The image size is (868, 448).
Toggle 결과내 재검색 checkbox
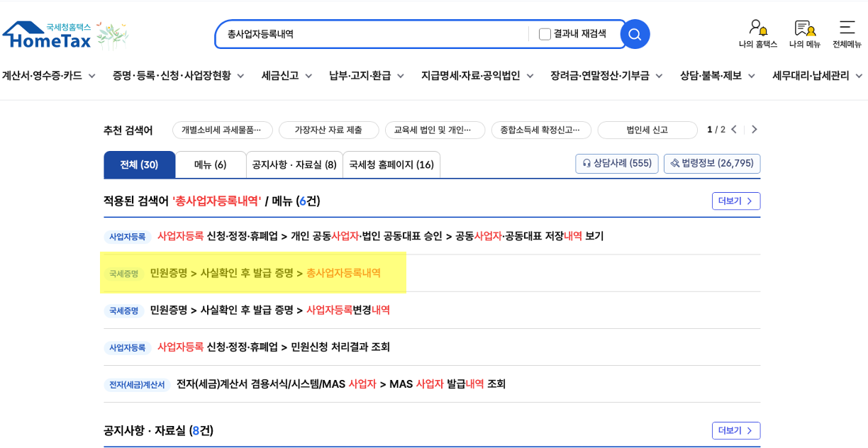click(x=545, y=34)
